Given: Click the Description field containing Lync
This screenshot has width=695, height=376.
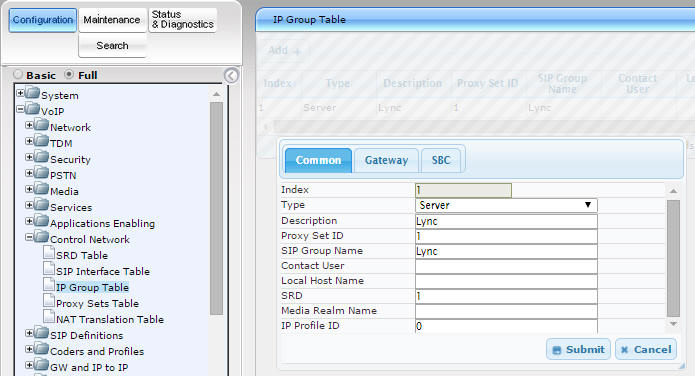Looking at the screenshot, I should [x=506, y=221].
